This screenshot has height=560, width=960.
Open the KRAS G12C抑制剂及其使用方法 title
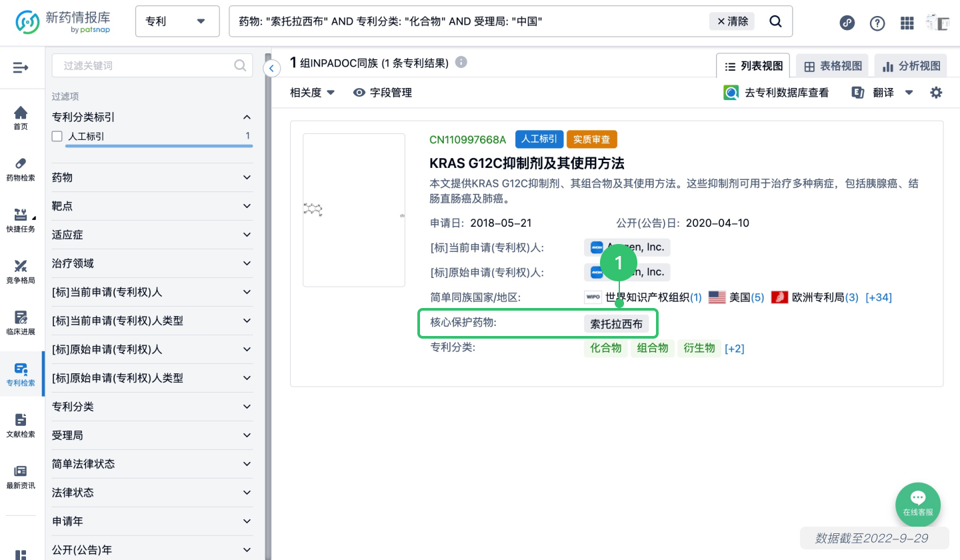click(x=527, y=163)
